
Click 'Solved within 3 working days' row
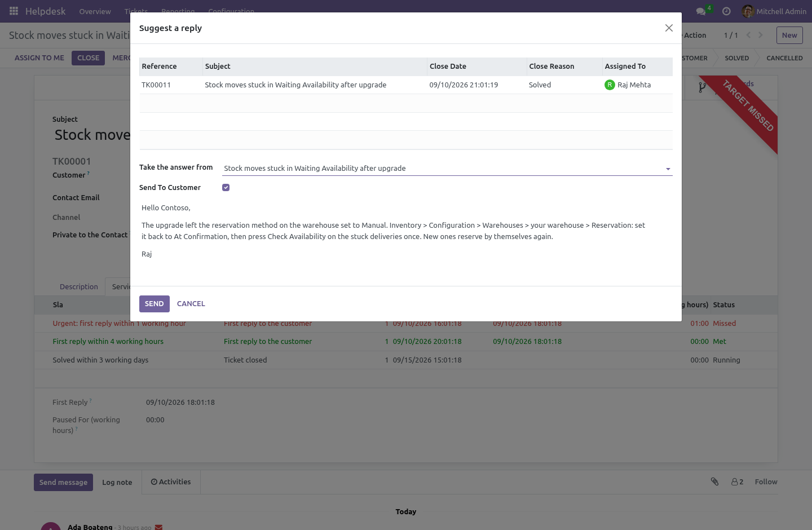tap(406, 360)
